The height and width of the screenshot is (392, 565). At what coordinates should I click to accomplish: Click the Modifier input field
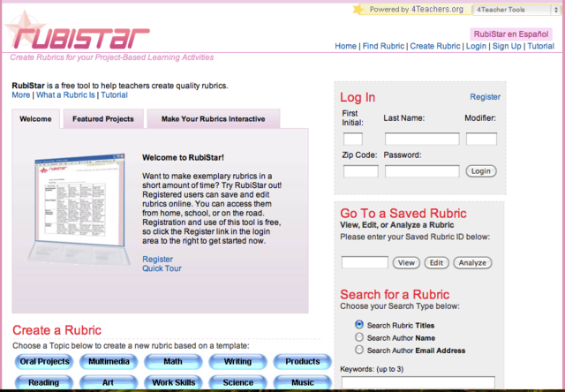pos(481,139)
